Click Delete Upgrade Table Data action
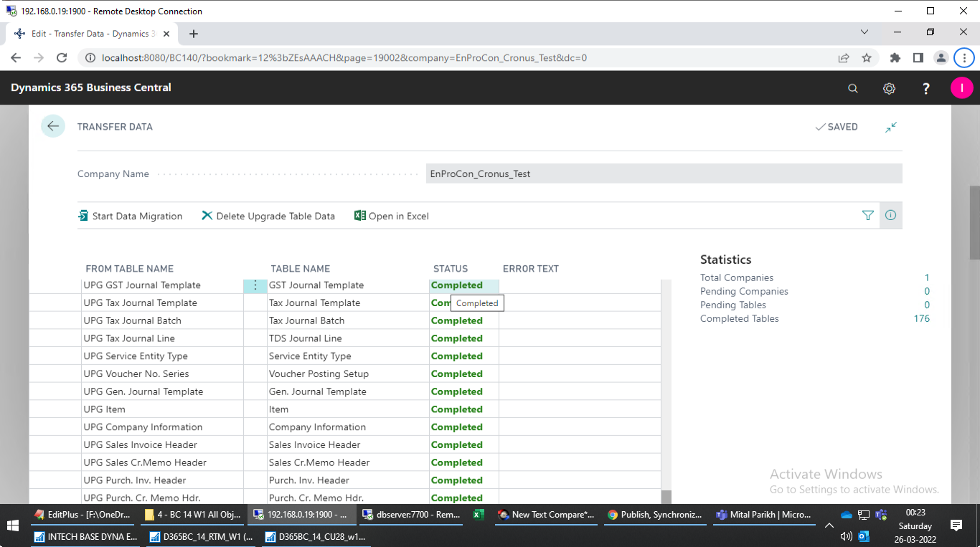 (x=268, y=216)
